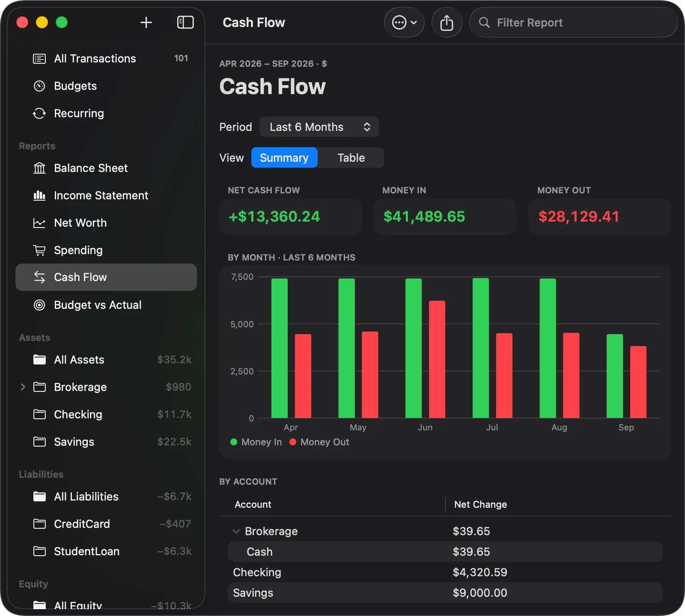Open the Balance Sheet report

(106, 168)
